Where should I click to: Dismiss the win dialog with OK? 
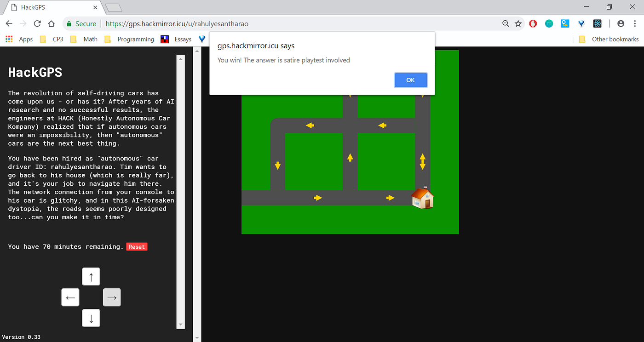410,80
